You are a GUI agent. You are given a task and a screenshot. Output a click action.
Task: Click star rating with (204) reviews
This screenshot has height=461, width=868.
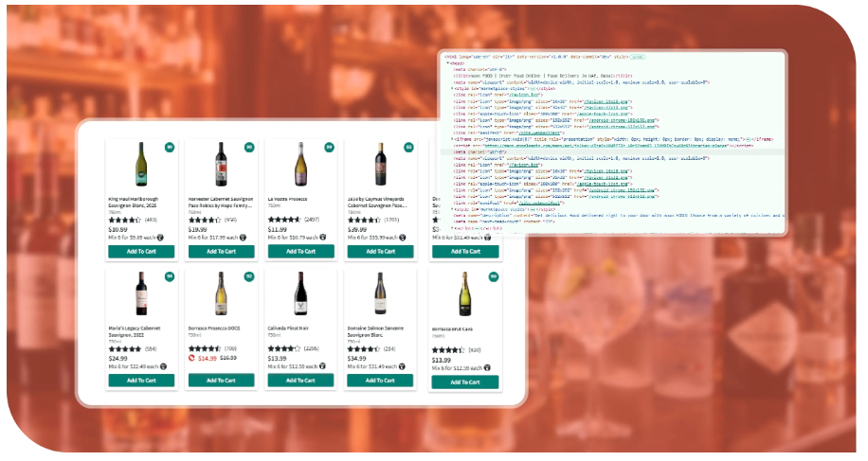click(364, 348)
